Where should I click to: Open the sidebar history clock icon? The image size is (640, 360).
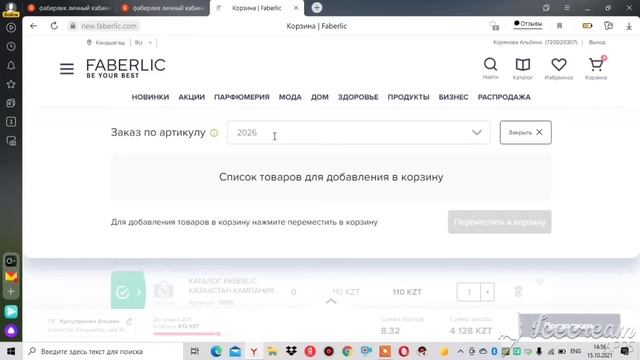tap(11, 47)
